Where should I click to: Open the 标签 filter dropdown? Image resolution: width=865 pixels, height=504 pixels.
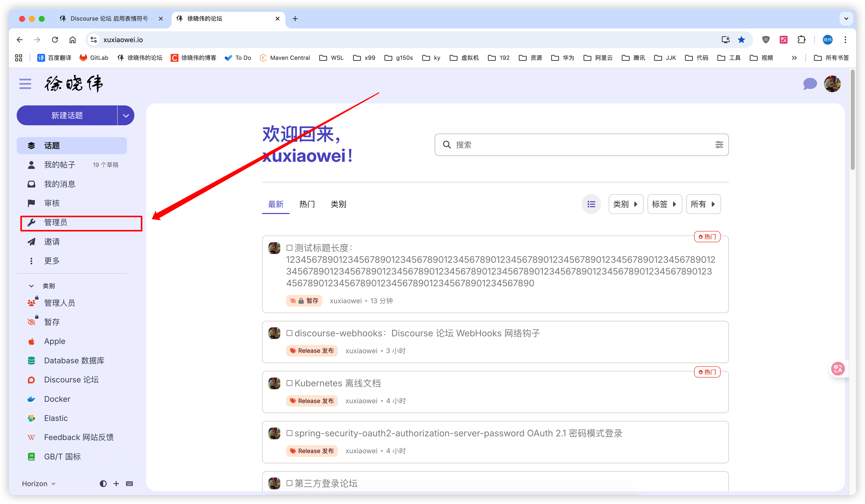[664, 204]
